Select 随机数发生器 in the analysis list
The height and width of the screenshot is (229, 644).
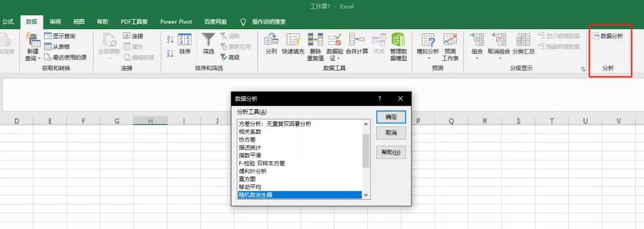click(x=300, y=195)
